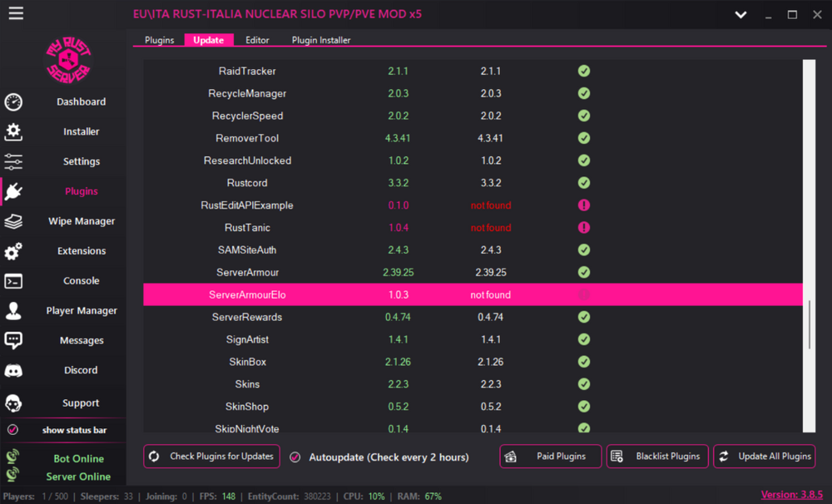Toggle the show status bar checkbox
This screenshot has width=832, height=504.
(12, 431)
